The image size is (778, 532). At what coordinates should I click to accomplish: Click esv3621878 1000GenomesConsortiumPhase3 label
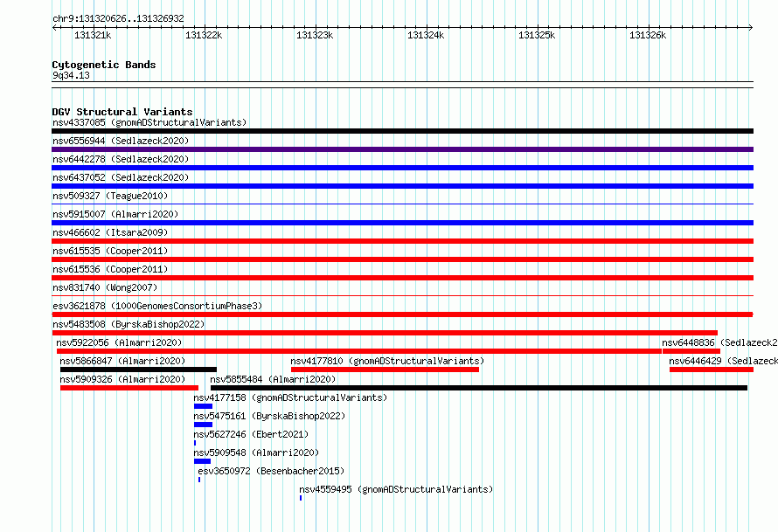(157, 306)
